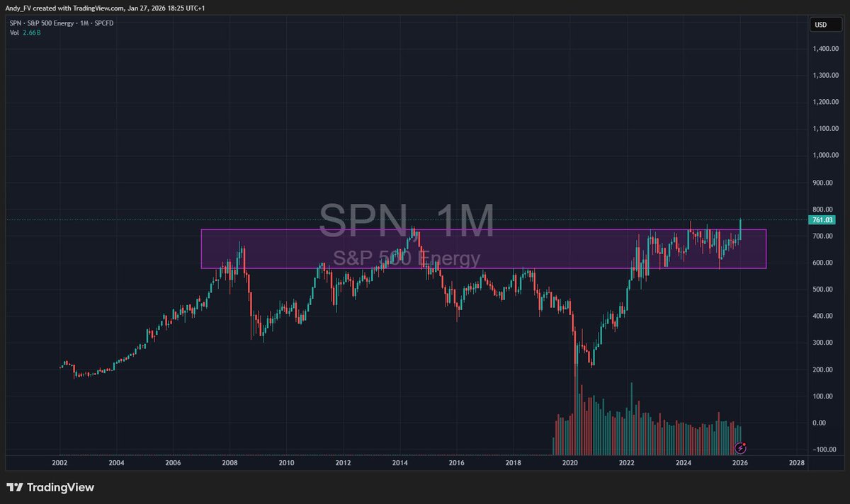
Task: Click the 2018 time axis label
Action: click(513, 463)
